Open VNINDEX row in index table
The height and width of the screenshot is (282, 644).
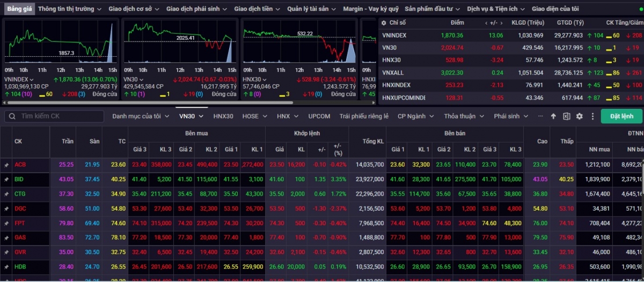(511, 35)
